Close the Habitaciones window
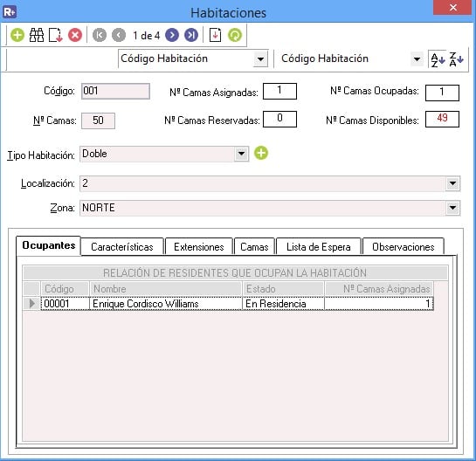Image resolution: width=476 pixels, height=461 pixels. (453, 7)
